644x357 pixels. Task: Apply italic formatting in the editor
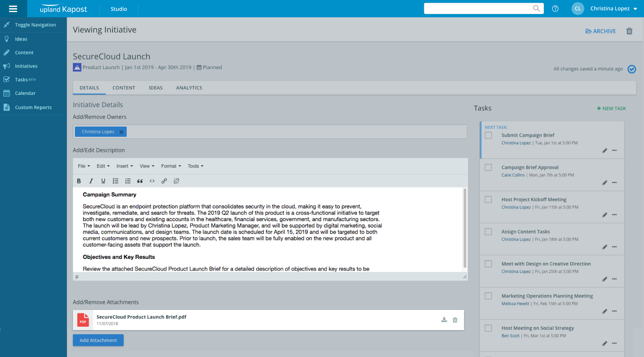point(91,181)
